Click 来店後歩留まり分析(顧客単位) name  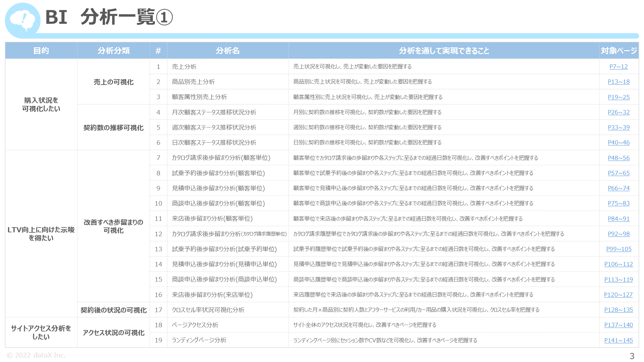(x=212, y=218)
